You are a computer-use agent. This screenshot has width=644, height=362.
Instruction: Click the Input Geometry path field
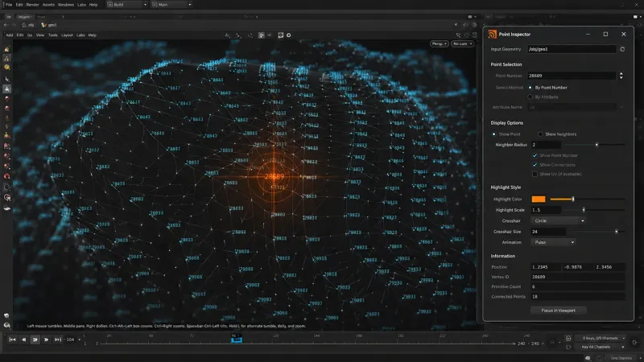[x=572, y=49]
